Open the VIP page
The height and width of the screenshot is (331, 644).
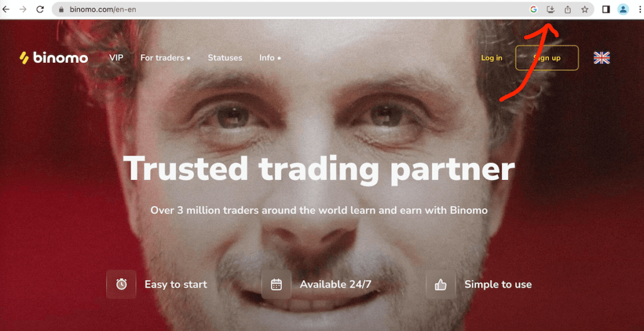click(116, 58)
